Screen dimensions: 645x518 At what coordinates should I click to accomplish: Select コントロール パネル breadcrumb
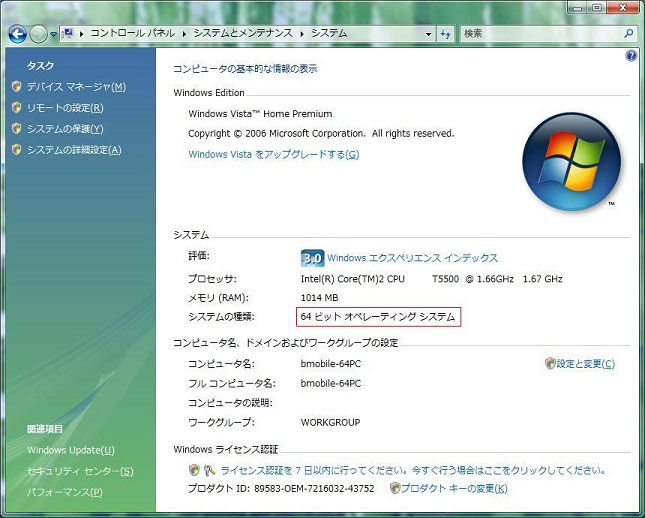132,33
